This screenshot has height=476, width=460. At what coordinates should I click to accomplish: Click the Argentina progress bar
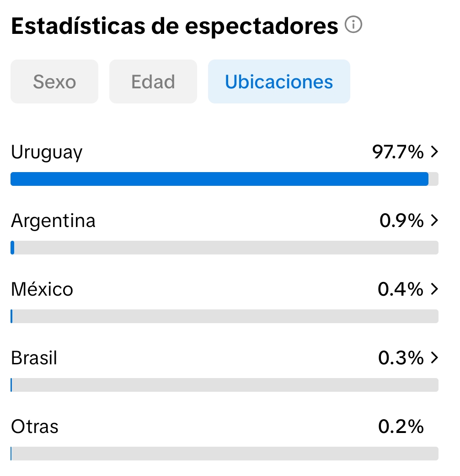tap(224, 248)
